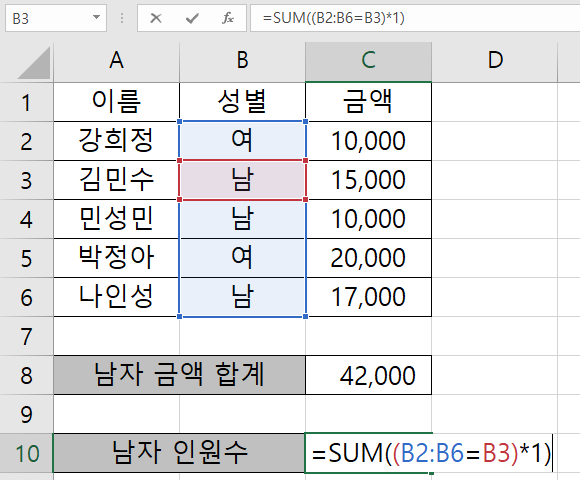The image size is (580, 480).
Task: Select row 8 header
Action: 26,375
